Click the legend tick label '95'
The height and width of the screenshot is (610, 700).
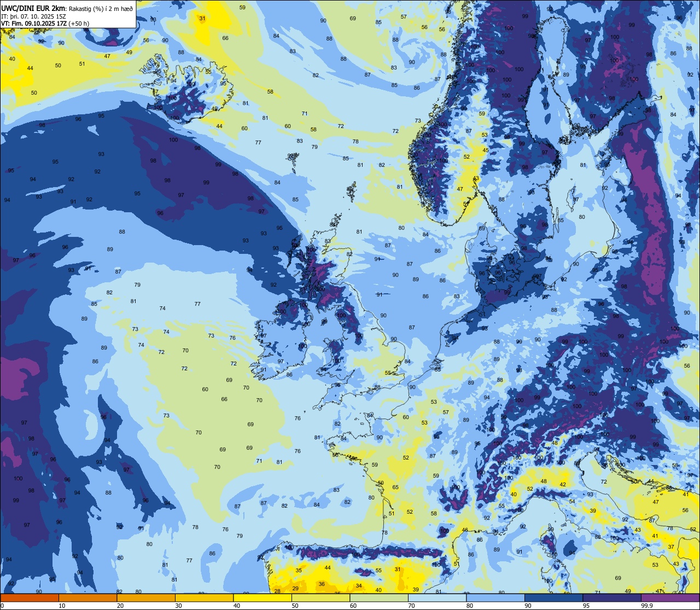[x=586, y=606]
